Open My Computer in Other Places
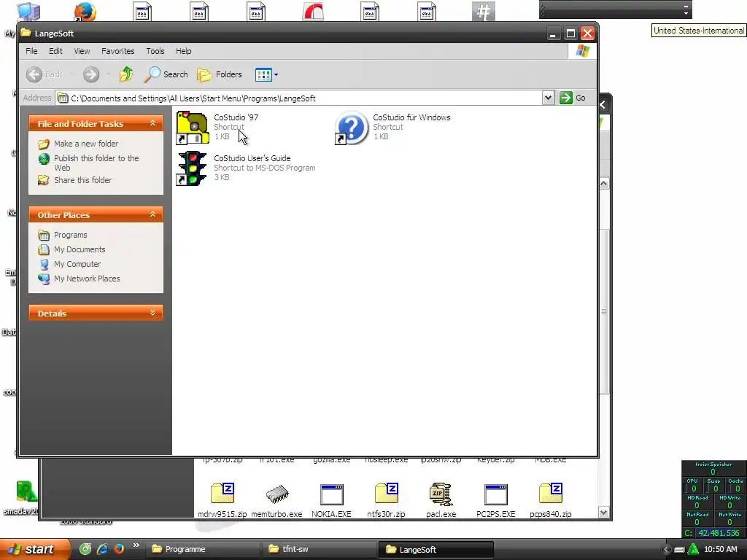The height and width of the screenshot is (560, 747). pos(77,264)
